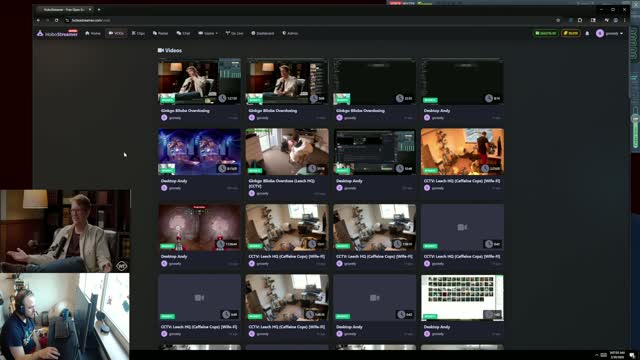This screenshot has width=640, height=360.
Task: Open the Clips nav item
Action: pyautogui.click(x=138, y=33)
